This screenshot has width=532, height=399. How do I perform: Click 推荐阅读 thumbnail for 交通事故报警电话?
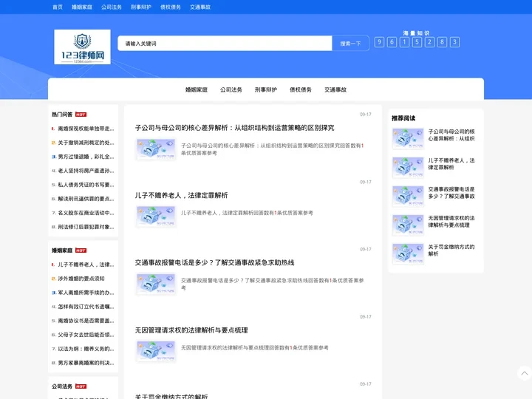[408, 196]
